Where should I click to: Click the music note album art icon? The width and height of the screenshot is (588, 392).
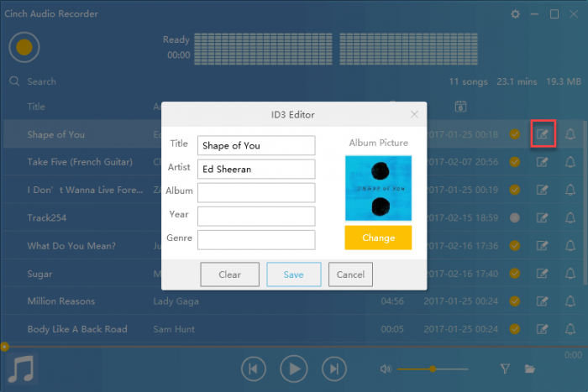[x=22, y=369]
